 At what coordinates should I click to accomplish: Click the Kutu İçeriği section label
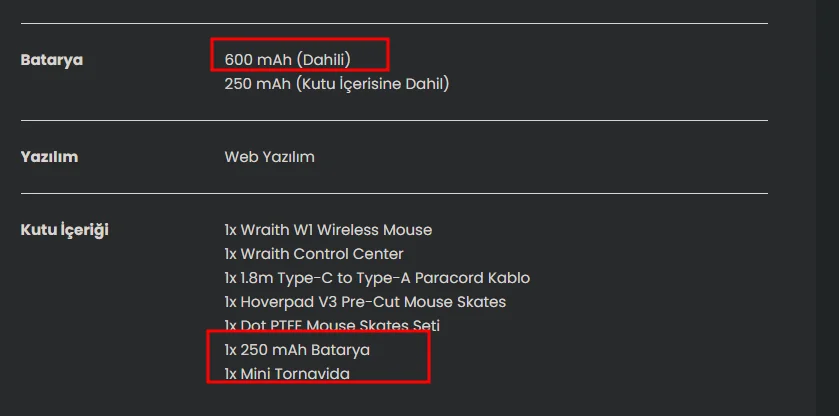tap(65, 230)
